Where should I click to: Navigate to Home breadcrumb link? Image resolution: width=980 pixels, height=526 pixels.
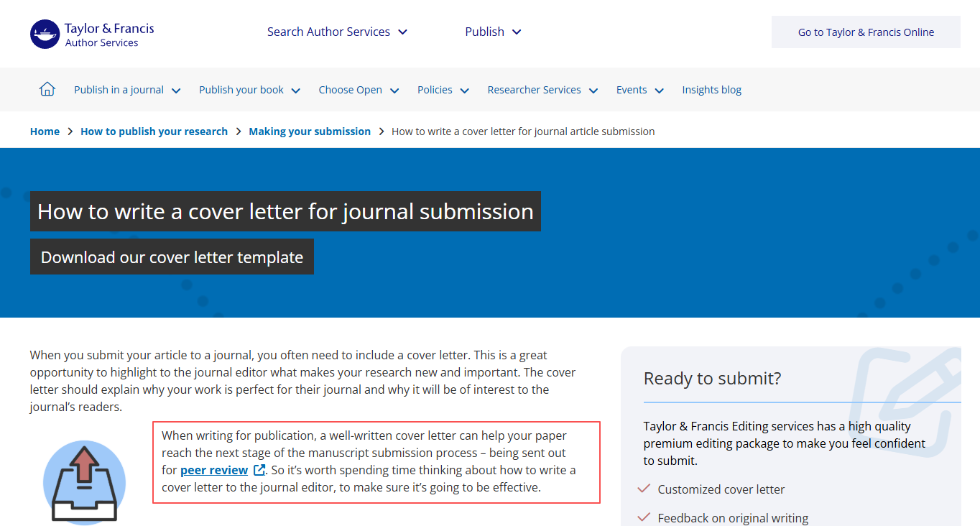pos(45,131)
